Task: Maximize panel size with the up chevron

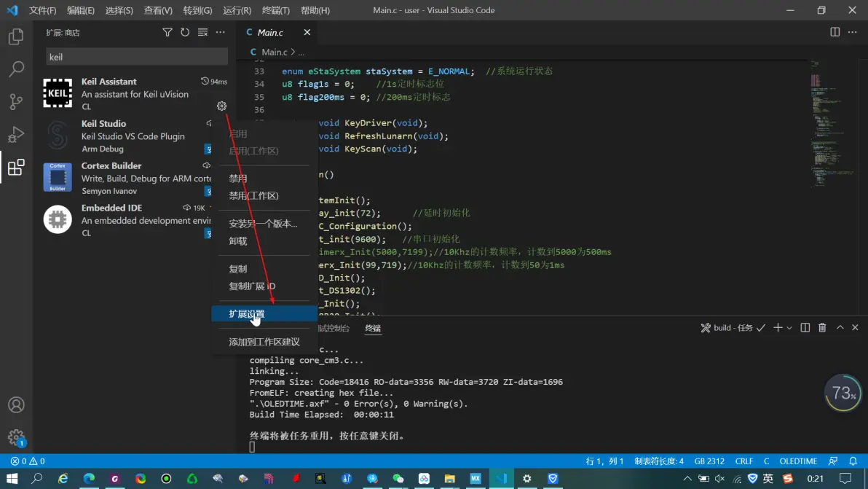Action: click(x=840, y=328)
